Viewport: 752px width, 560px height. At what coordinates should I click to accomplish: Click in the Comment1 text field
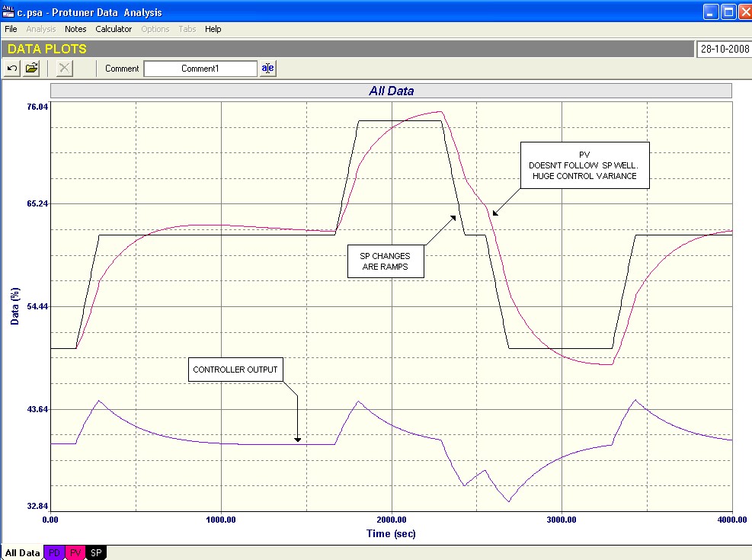200,69
